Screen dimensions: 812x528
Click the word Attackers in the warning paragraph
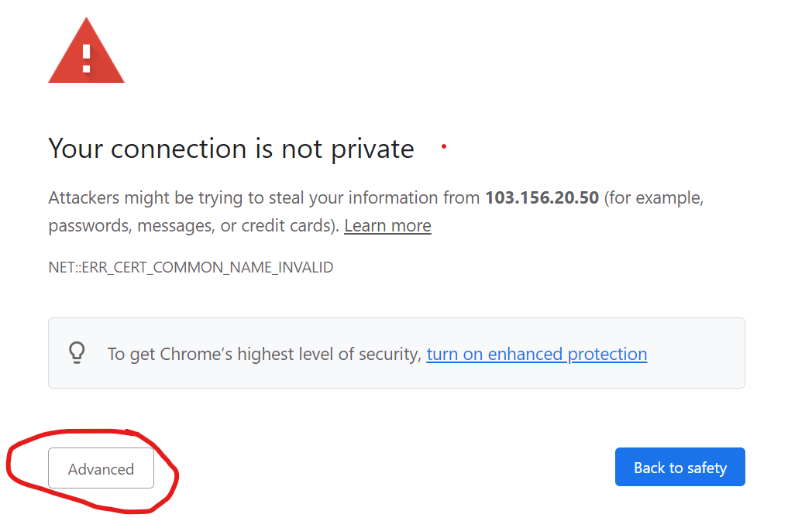coord(84,197)
